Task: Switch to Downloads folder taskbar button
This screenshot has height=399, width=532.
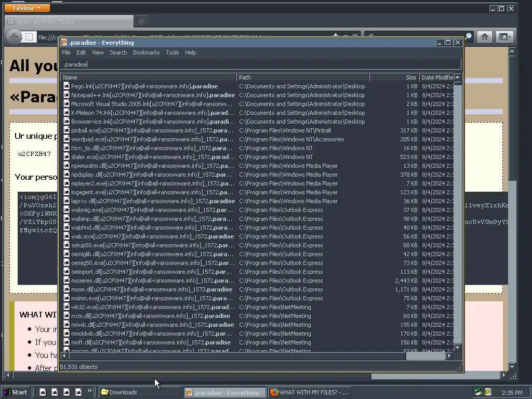Action: [x=140, y=392]
